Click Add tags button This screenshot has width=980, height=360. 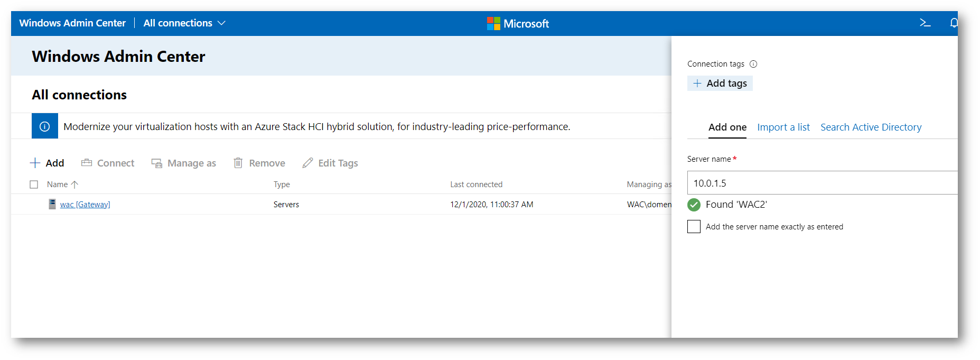pyautogui.click(x=720, y=83)
